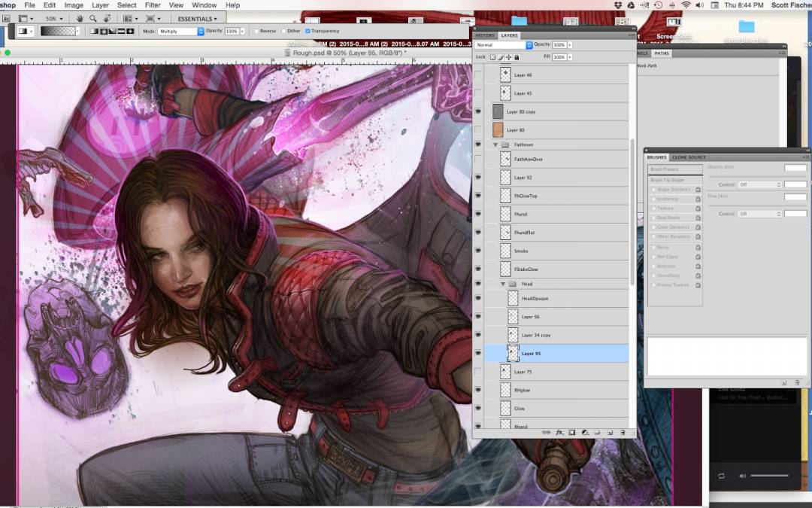Create new brush icon in Brushes panel

pos(784,382)
